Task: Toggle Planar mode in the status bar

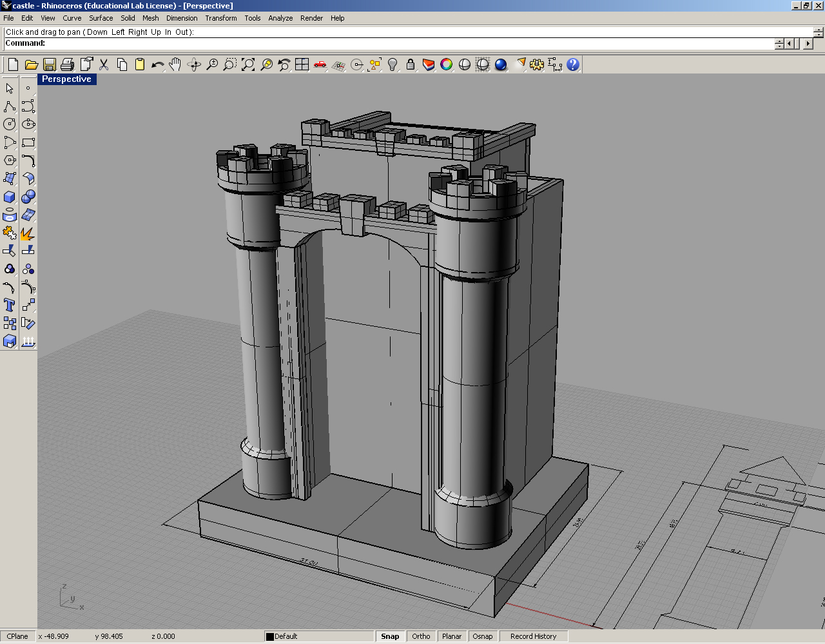Action: pos(452,636)
